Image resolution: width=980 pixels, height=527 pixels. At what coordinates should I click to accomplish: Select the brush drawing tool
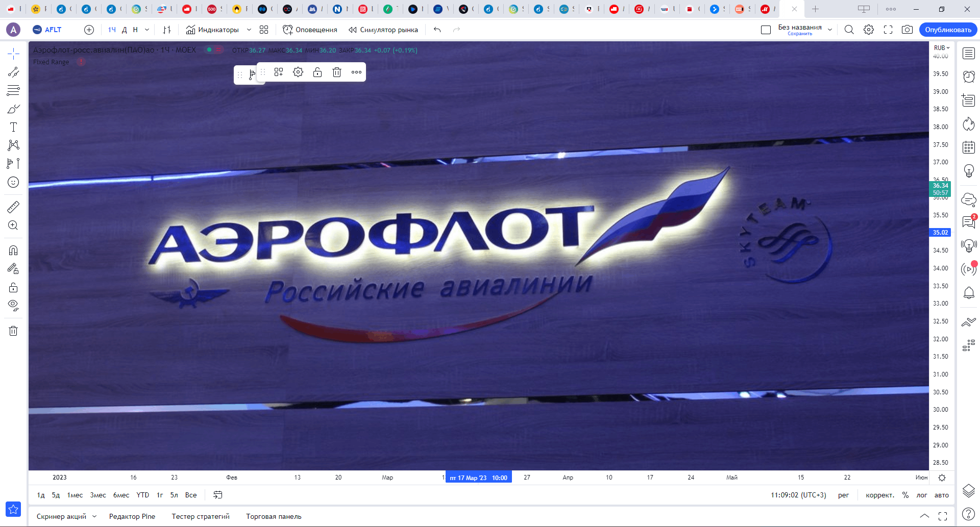click(14, 109)
